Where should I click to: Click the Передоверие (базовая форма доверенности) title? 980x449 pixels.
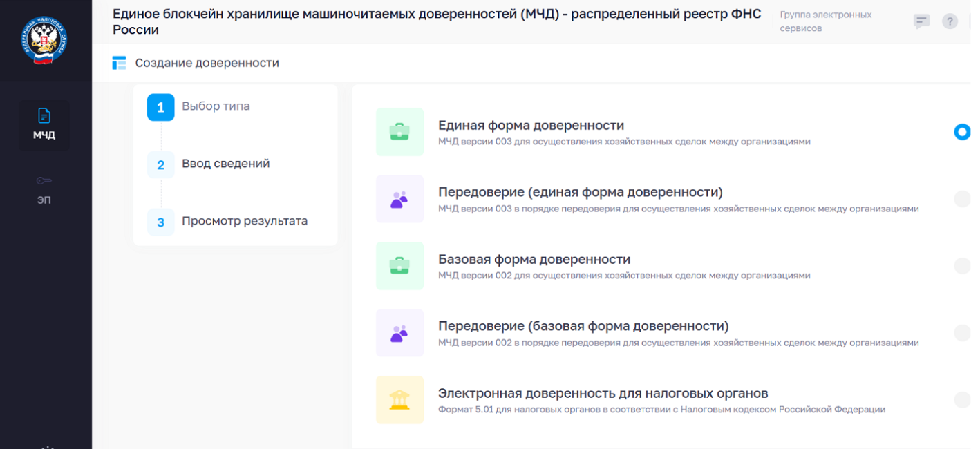583,326
